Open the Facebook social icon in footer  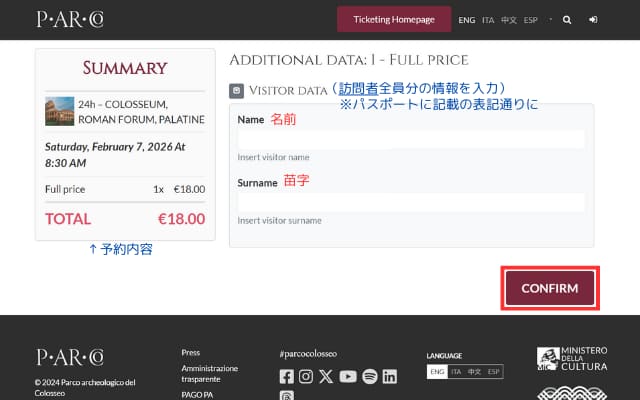point(287,376)
